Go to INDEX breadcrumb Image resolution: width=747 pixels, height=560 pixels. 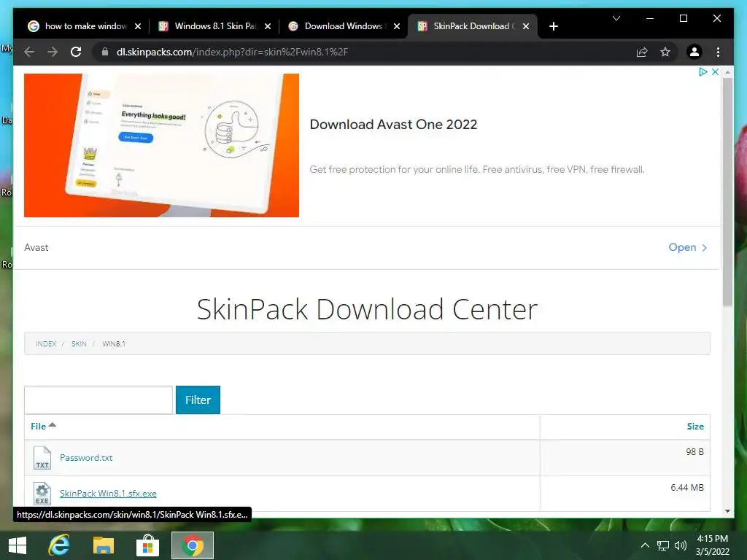tap(46, 344)
